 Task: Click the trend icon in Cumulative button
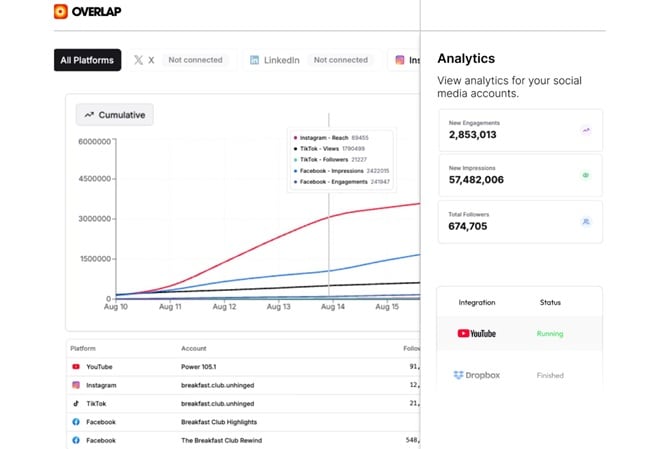pyautogui.click(x=89, y=115)
